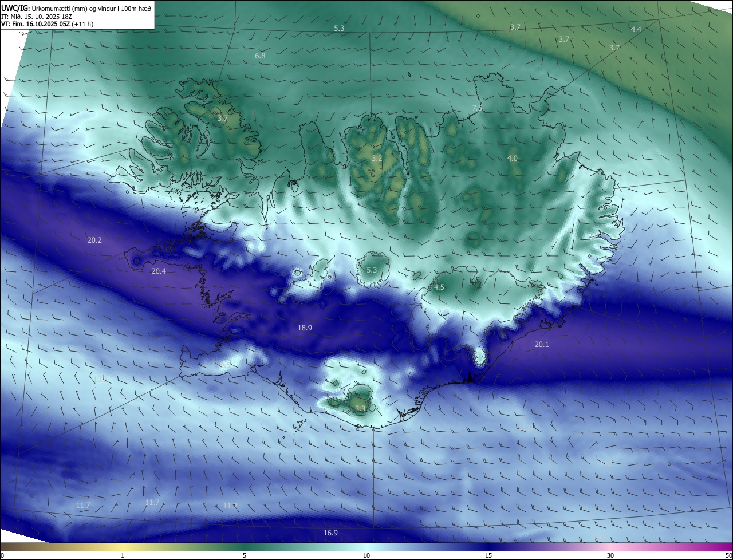
Task: Click the 6.8 value north of the Westfjords
Action: (x=260, y=56)
